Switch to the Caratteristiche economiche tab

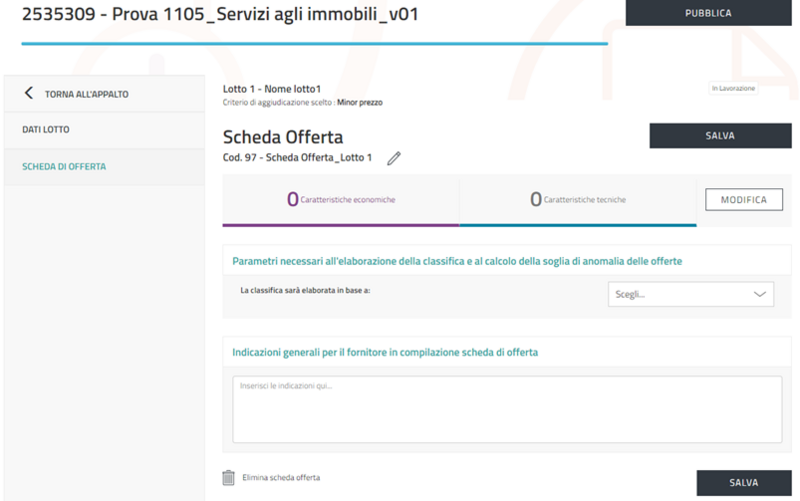[x=341, y=200]
